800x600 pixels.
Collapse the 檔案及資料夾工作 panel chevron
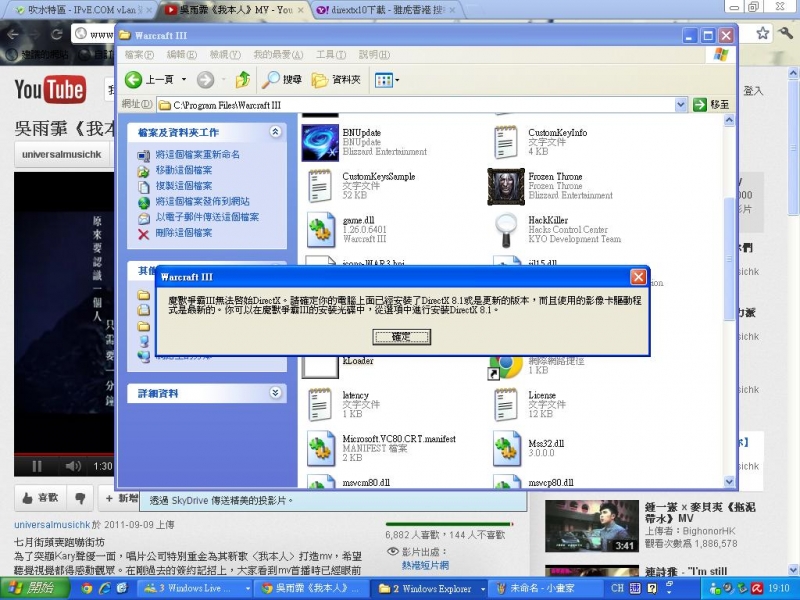(277, 130)
